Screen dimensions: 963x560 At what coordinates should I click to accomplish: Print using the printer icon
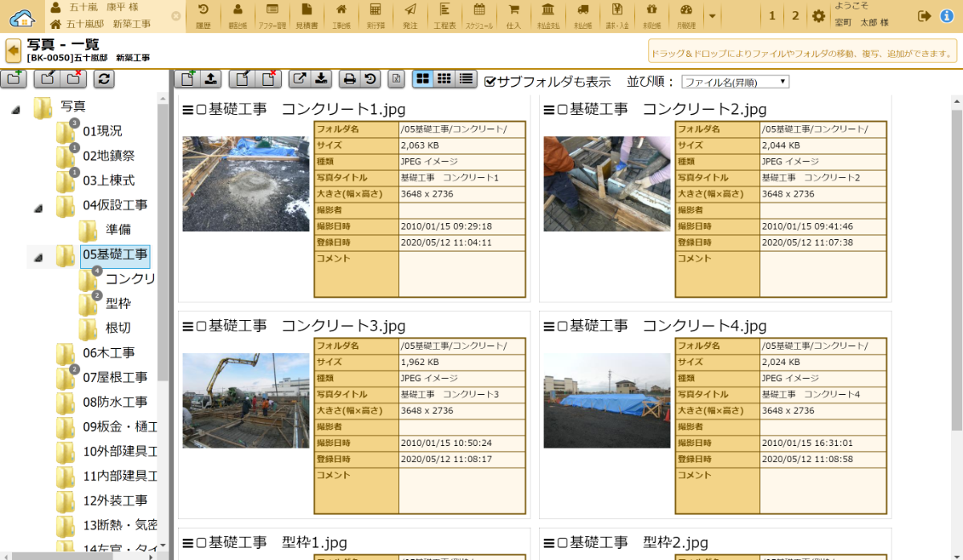pos(349,79)
